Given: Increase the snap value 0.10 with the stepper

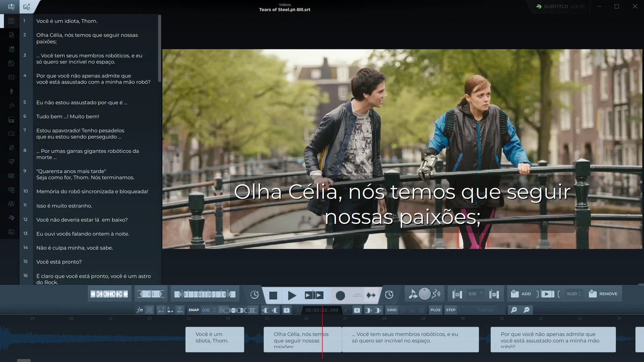Looking at the screenshot, I should coord(214,309).
